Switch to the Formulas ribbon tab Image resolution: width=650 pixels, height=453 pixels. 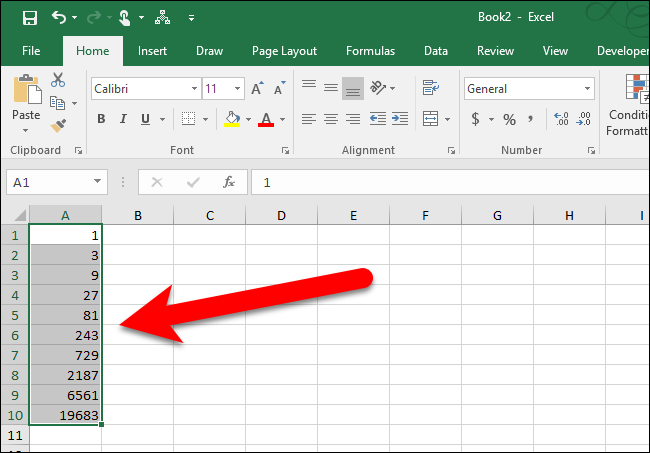[x=370, y=51]
